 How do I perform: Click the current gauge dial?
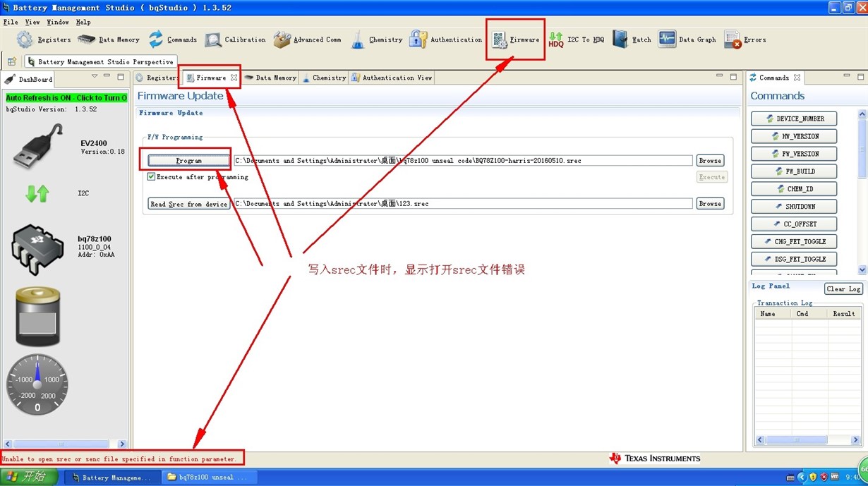pos(37,384)
